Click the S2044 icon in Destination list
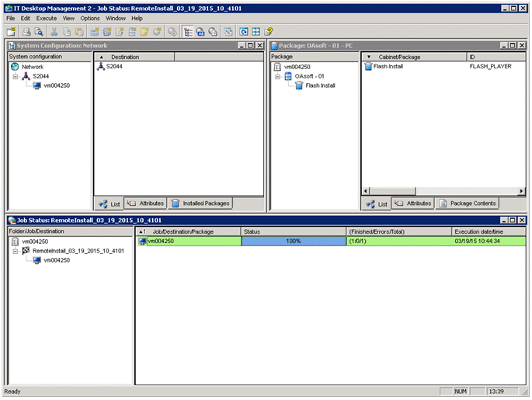This screenshot has width=532, height=400. pos(101,67)
